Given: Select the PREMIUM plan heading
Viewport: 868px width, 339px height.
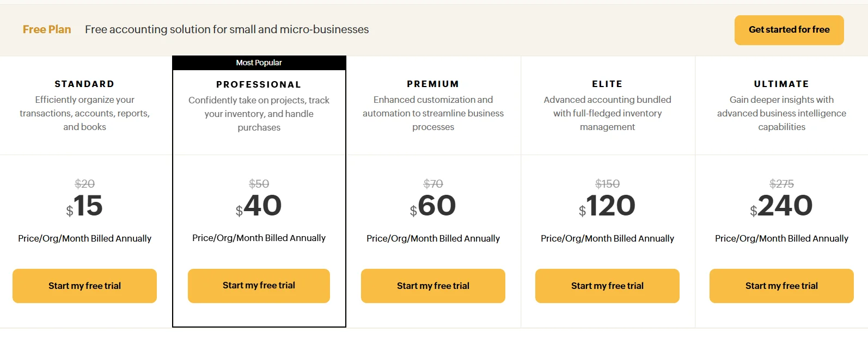Looking at the screenshot, I should tap(433, 84).
